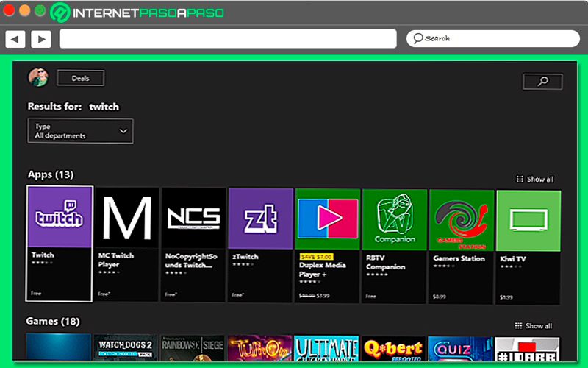Click the red macOS close button

tap(9, 10)
